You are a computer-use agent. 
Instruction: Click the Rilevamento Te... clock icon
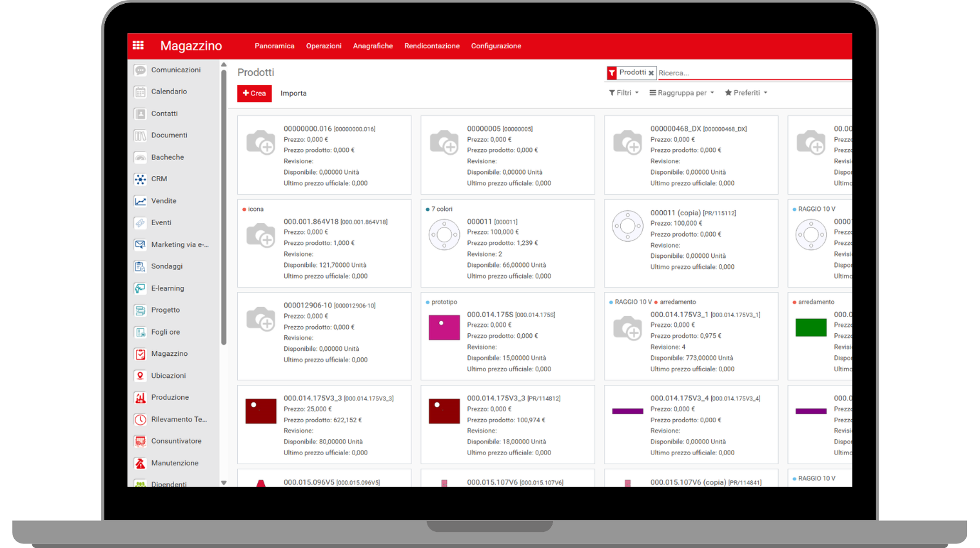[140, 420]
